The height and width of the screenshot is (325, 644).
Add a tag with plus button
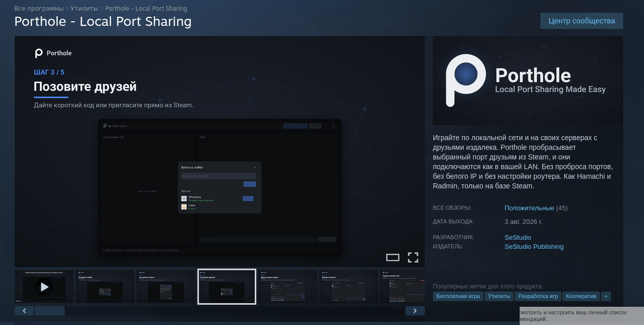coord(606,296)
